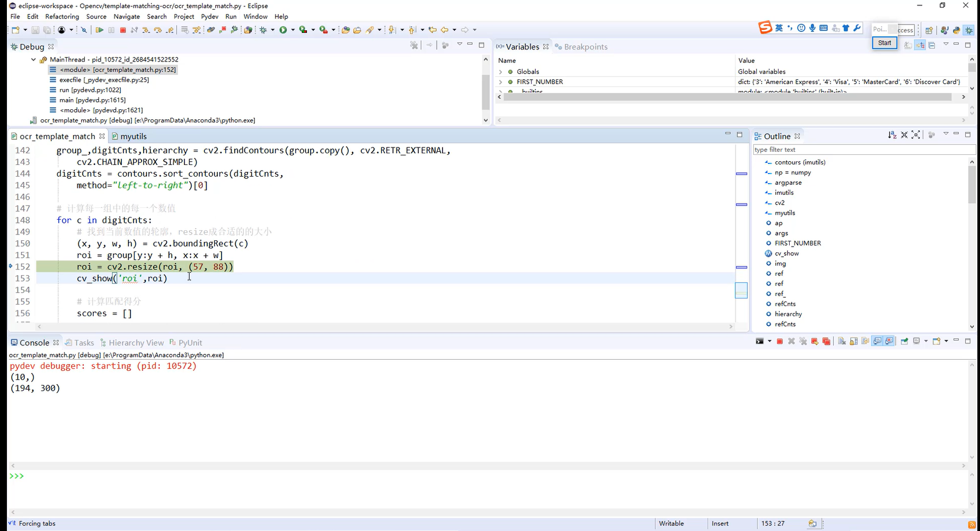Collapse the MainThread tree node

pos(33,59)
